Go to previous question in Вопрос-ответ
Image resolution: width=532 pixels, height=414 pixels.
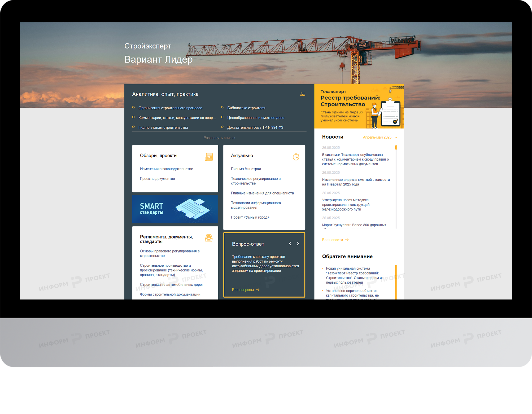pyautogui.click(x=290, y=243)
